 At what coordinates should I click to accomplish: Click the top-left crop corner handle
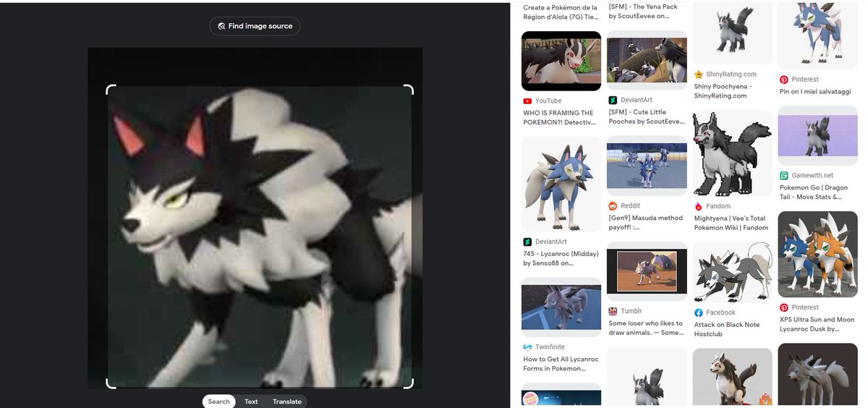pyautogui.click(x=110, y=89)
